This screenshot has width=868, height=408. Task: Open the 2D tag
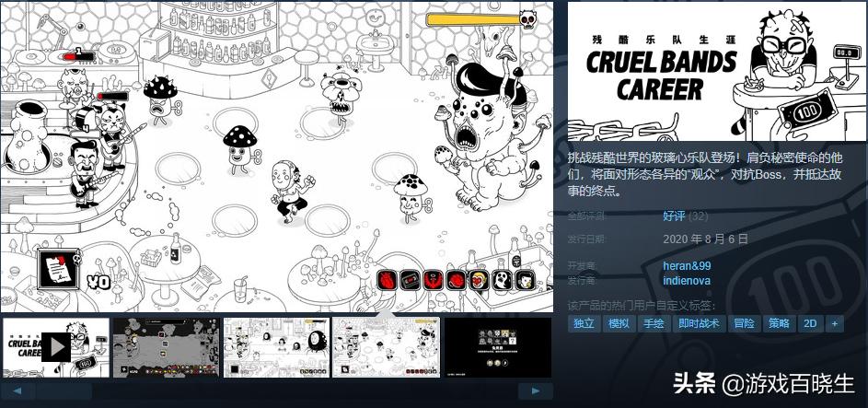(x=810, y=323)
